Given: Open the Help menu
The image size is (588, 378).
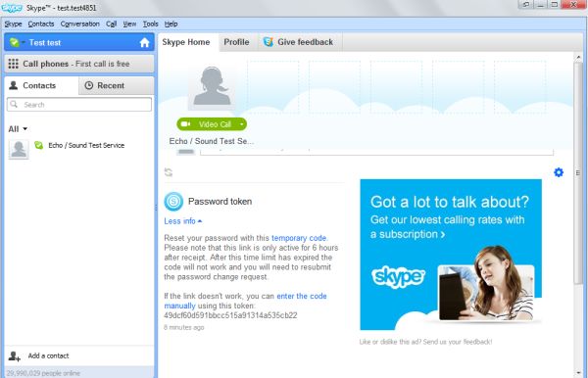Looking at the screenshot, I should click(x=171, y=24).
